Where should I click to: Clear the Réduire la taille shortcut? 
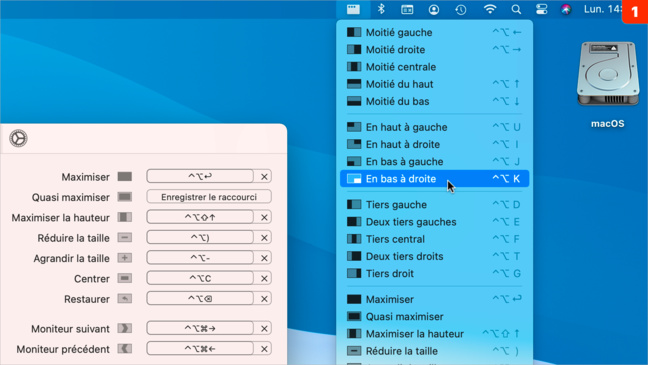pyautogui.click(x=264, y=238)
